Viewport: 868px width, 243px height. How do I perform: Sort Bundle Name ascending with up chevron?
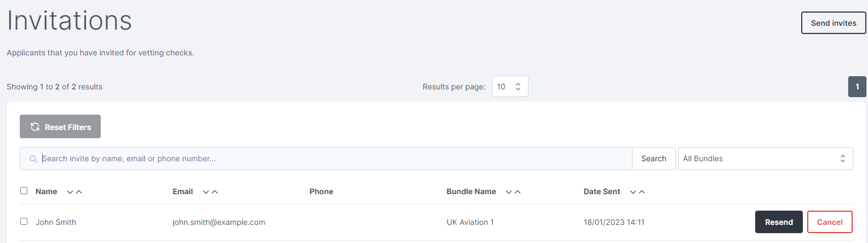click(518, 192)
